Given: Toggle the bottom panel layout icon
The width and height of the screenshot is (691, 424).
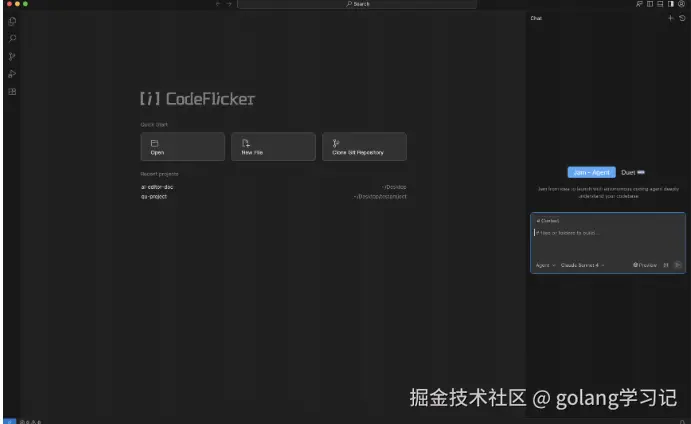Looking at the screenshot, I should [660, 4].
